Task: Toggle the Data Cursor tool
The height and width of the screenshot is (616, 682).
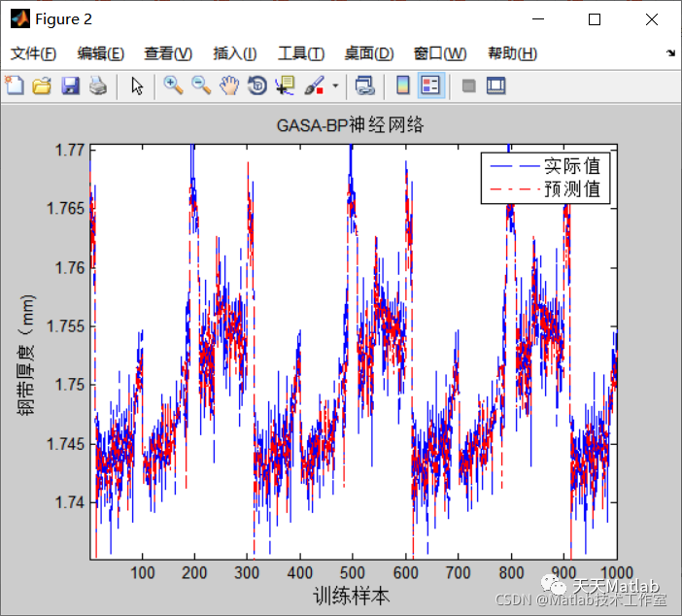Action: tap(286, 86)
